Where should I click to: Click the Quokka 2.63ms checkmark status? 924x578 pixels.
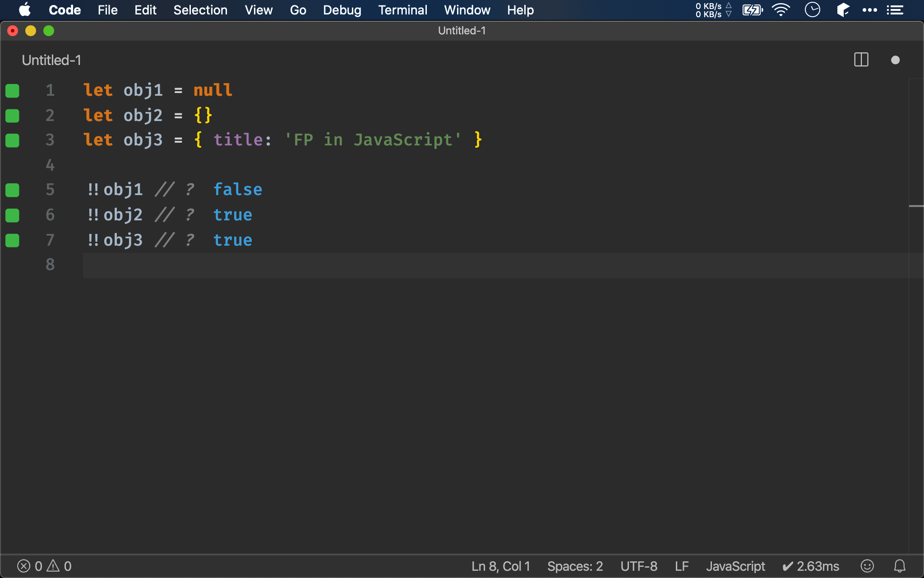coord(811,566)
